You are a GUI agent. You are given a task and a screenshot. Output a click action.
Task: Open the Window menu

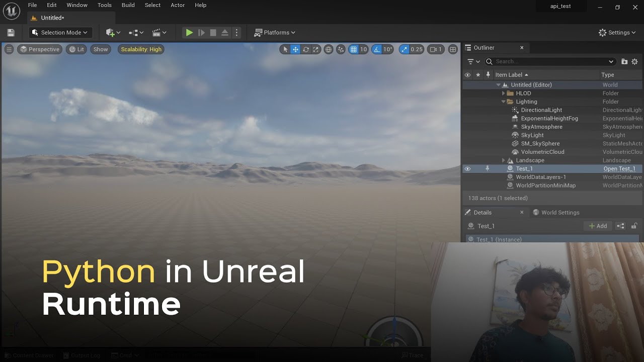tap(77, 5)
